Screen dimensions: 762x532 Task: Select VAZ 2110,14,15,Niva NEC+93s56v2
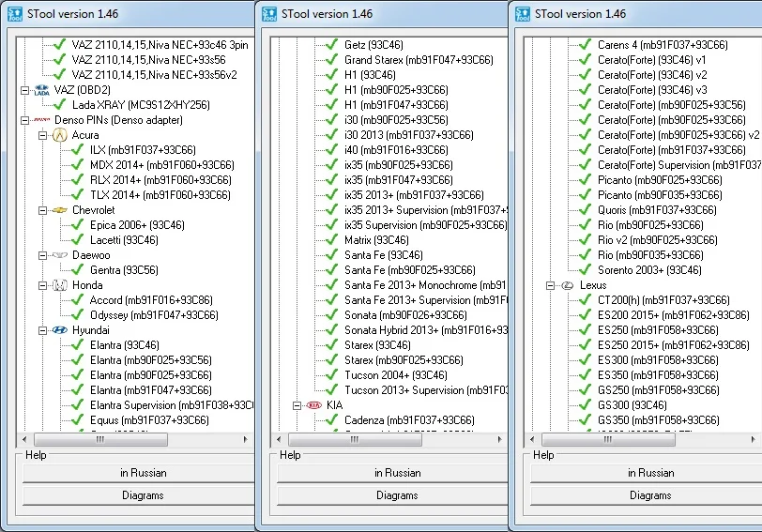(x=155, y=75)
